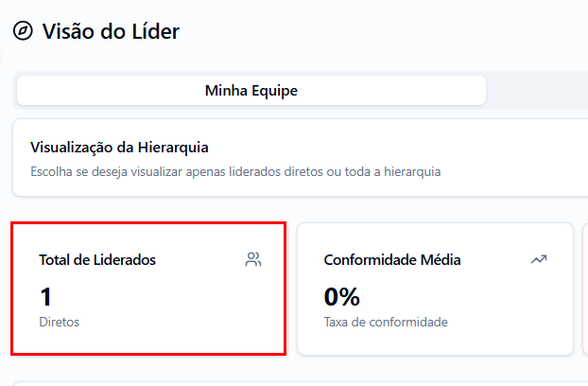Click the number 1 in Total de Liderados
The height and width of the screenshot is (386, 588).
click(46, 297)
